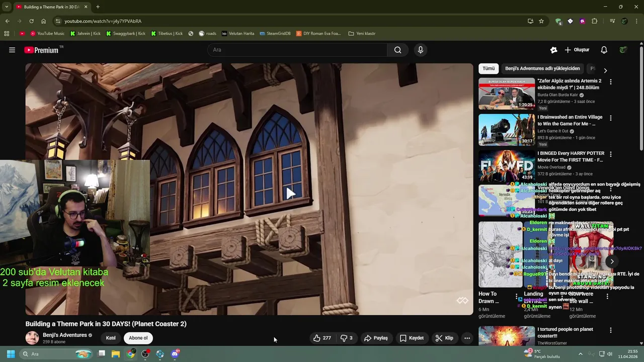Save the video with Kaydet

412,338
